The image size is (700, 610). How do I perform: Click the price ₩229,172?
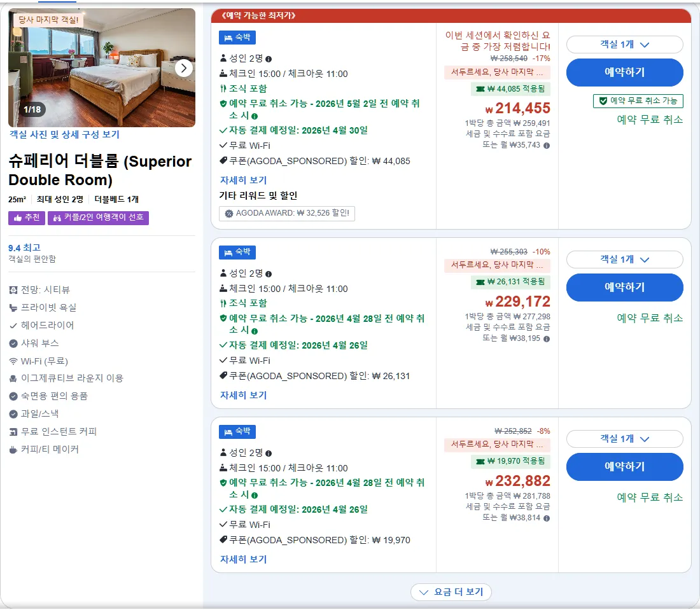518,302
